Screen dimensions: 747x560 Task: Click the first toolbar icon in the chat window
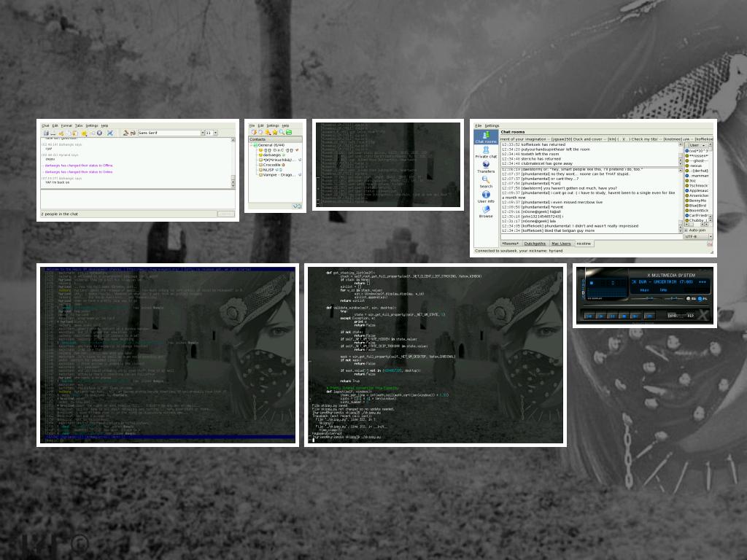46,133
